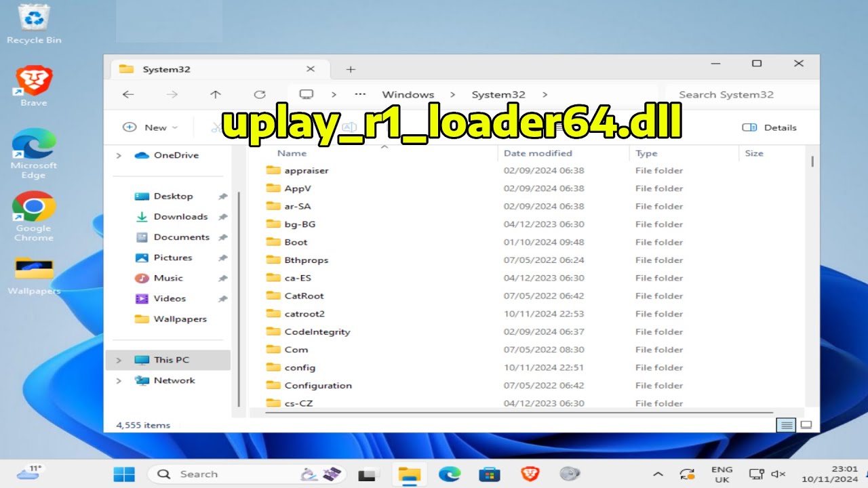This screenshot has height=488, width=868.
Task: Select Windows in the address breadcrumb
Action: (x=408, y=95)
